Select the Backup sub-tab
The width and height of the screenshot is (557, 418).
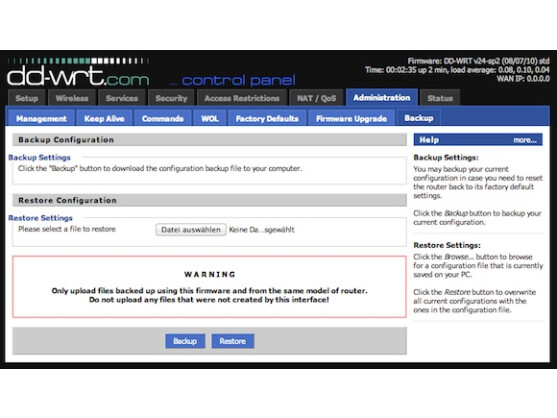click(x=419, y=118)
